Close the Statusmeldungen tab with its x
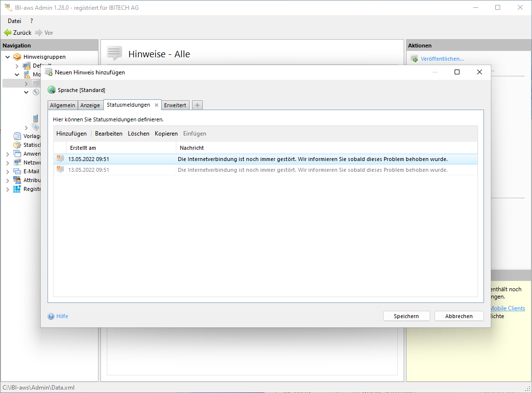Viewport: 532px width, 393px height. click(156, 105)
